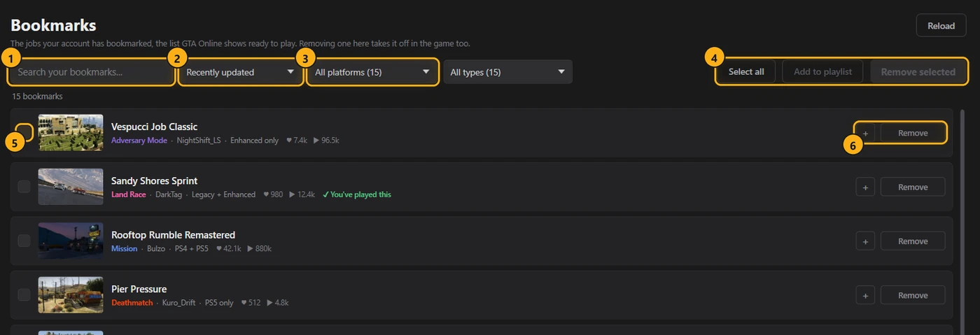Click the Rooftop Rumble Remastered title
Viewport: 980px width, 335px height.
point(173,234)
